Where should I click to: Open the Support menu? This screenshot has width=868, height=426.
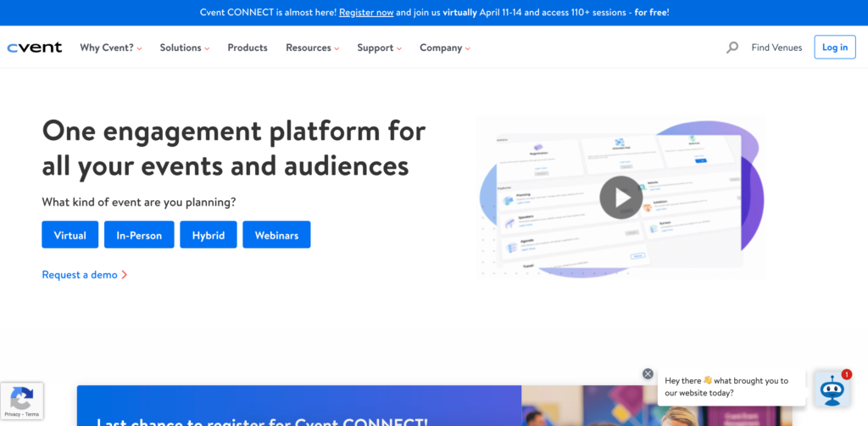click(x=379, y=48)
